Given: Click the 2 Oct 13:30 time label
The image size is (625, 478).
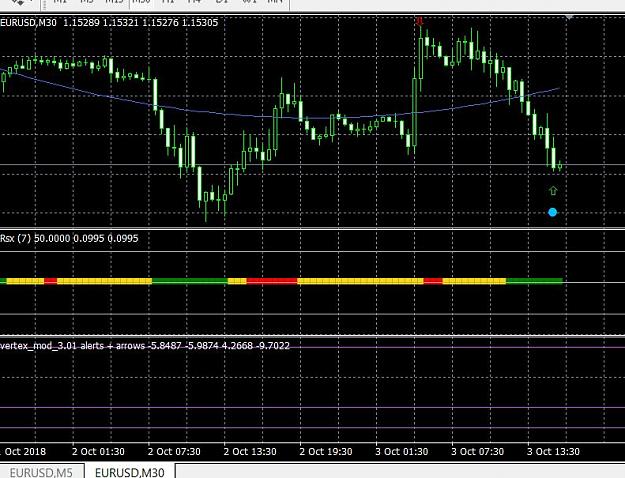Looking at the screenshot, I should pyautogui.click(x=250, y=452).
